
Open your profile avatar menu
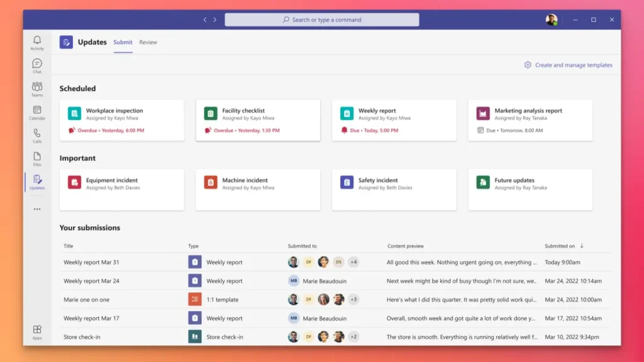click(x=553, y=19)
